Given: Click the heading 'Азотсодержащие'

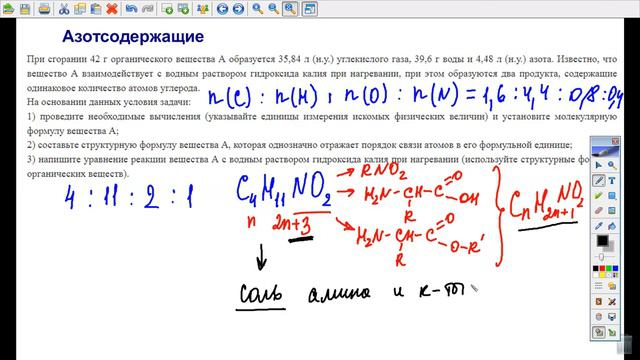Looking at the screenshot, I should click(133, 36).
